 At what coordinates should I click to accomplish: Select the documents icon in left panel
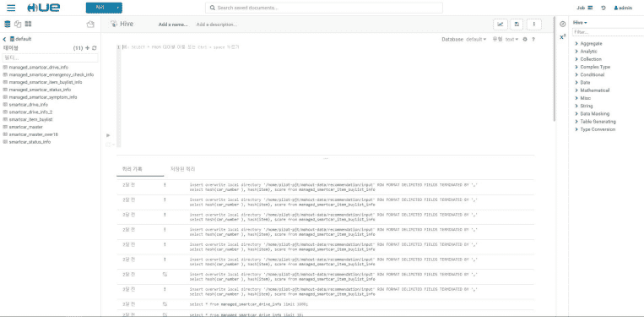click(18, 25)
